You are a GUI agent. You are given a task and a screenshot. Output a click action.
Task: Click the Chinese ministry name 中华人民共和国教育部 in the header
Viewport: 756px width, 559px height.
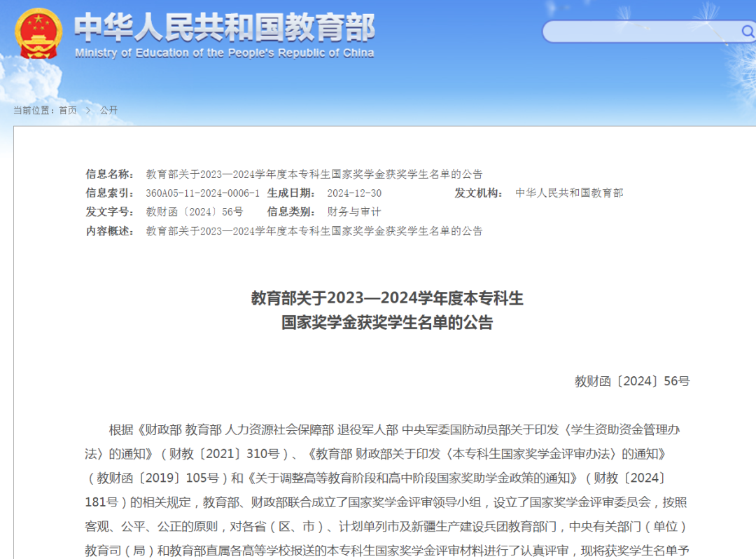[225, 27]
